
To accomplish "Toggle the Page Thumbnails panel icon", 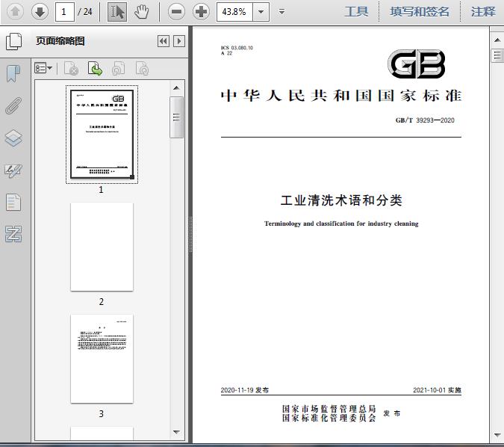I will [x=13, y=42].
